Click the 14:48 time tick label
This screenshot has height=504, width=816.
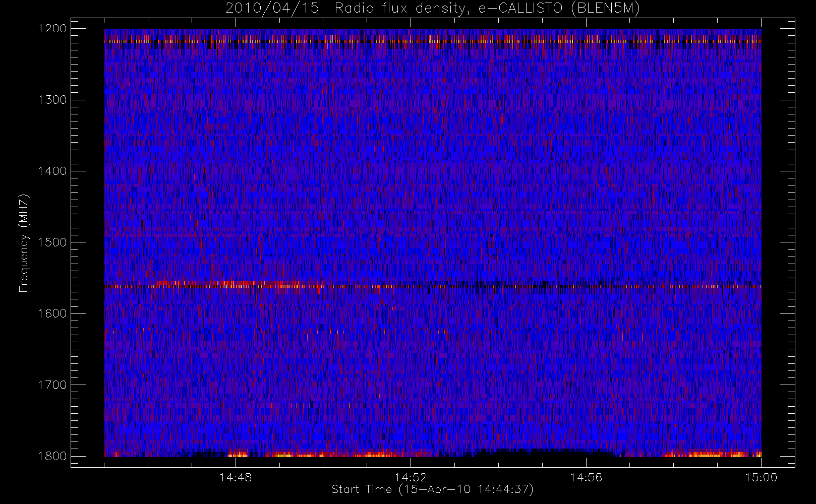point(236,477)
